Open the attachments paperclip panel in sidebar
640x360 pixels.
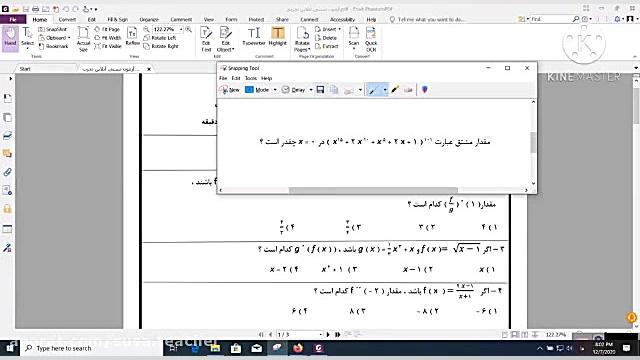[x=7, y=172]
